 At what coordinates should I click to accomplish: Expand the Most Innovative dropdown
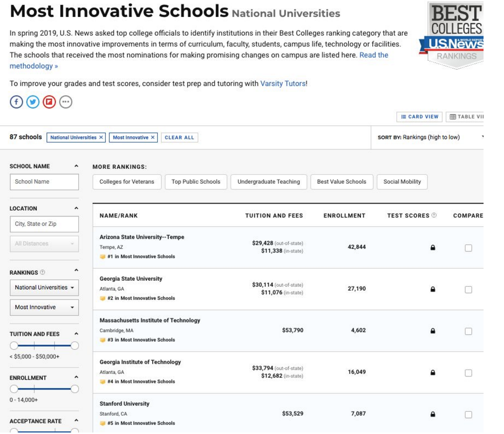tap(44, 307)
